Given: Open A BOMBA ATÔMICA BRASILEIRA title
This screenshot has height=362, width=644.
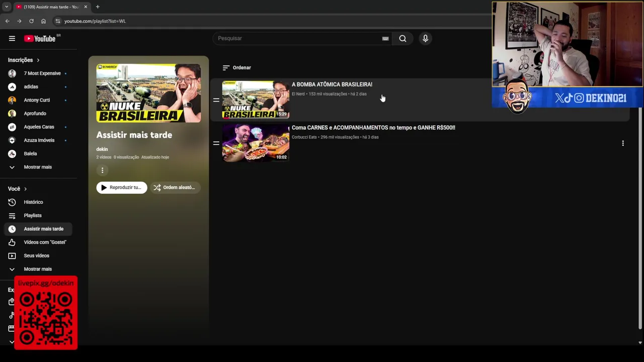Looking at the screenshot, I should click(x=332, y=84).
